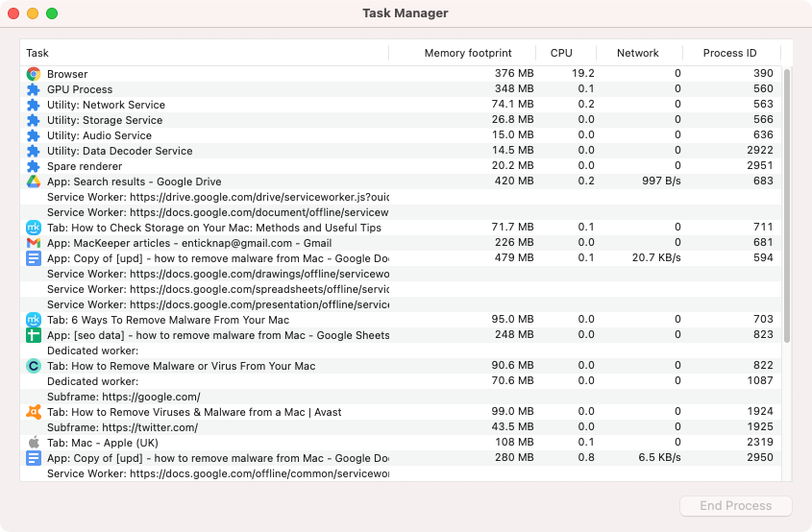
Task: Click the vertical scrollbar of the task list
Action: point(787,206)
